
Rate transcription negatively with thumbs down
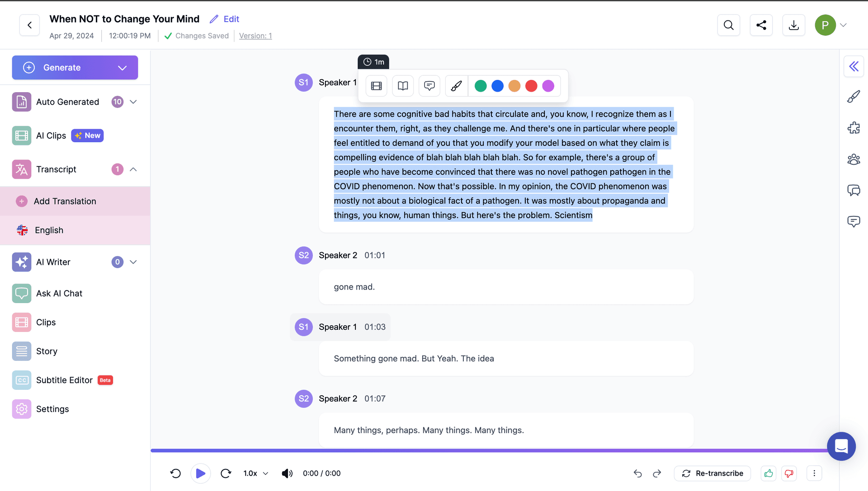[x=790, y=473]
